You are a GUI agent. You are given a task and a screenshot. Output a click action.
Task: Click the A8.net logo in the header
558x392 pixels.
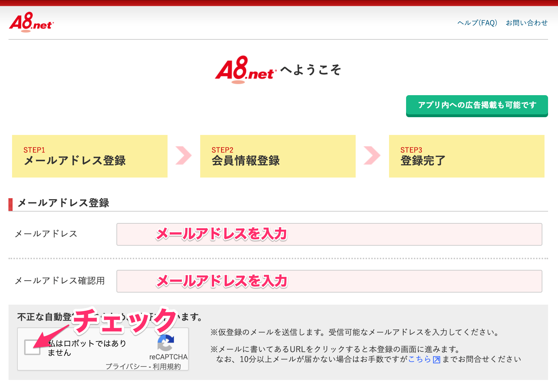[31, 22]
